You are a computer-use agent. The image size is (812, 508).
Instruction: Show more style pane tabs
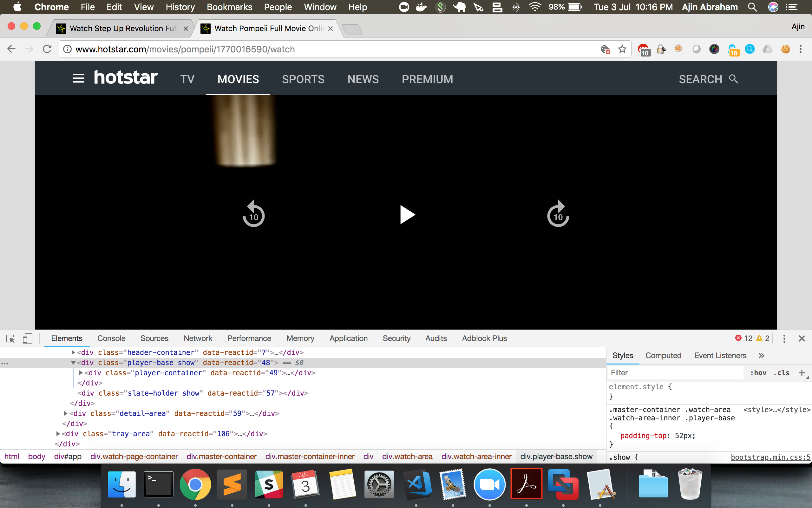pos(761,356)
